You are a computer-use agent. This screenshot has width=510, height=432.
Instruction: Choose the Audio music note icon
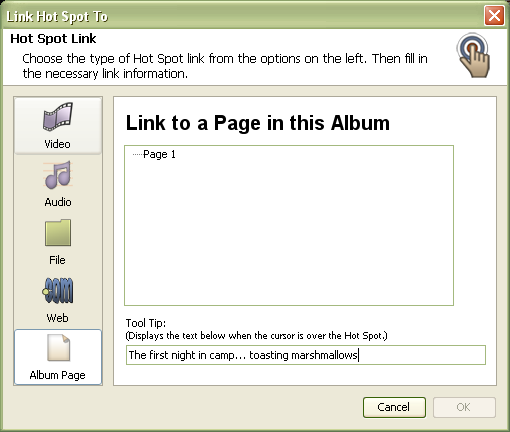click(x=58, y=175)
